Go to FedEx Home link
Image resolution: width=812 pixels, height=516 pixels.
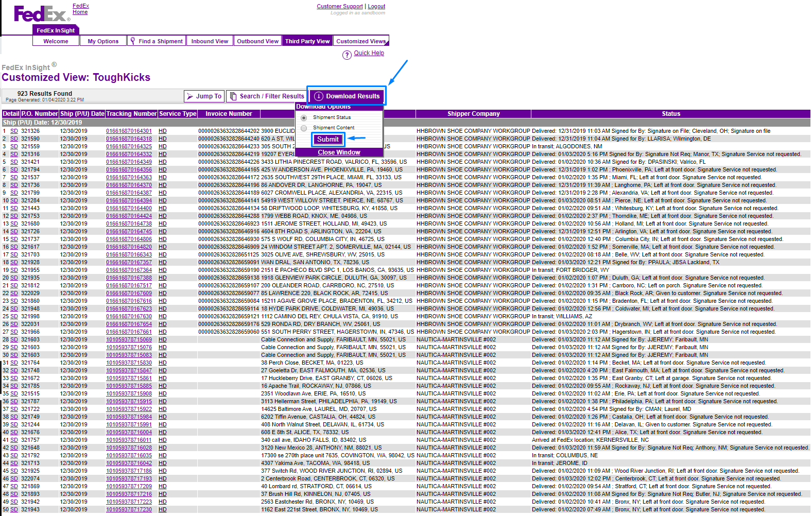80,9
